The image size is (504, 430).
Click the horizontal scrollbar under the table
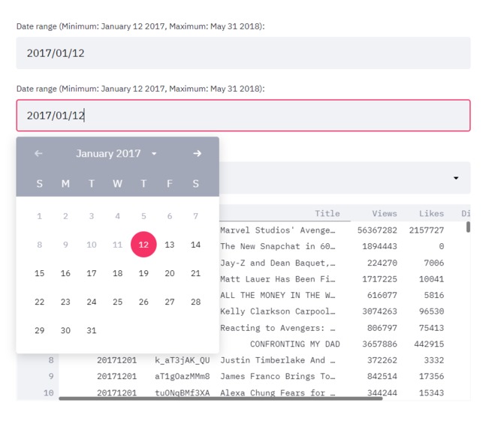click(x=221, y=398)
